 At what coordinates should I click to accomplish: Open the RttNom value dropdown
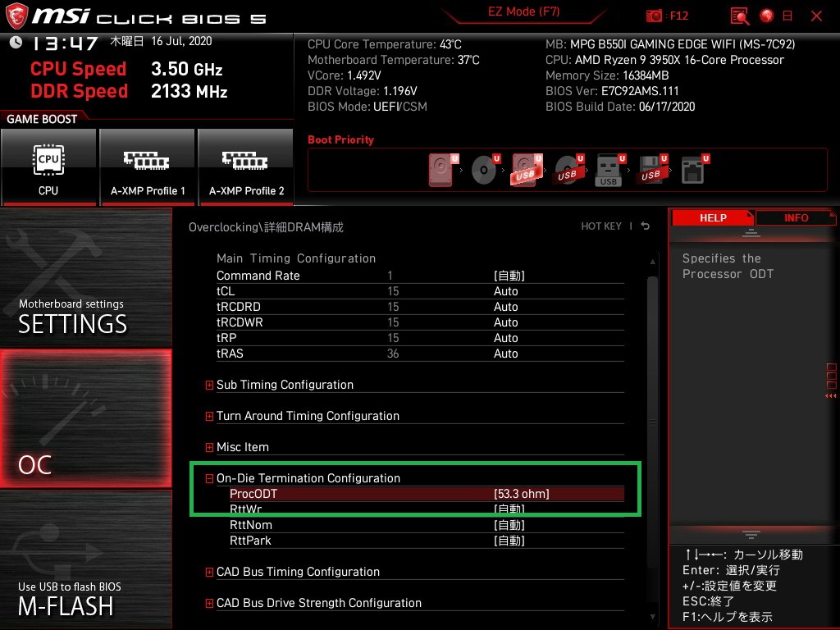coord(509,525)
